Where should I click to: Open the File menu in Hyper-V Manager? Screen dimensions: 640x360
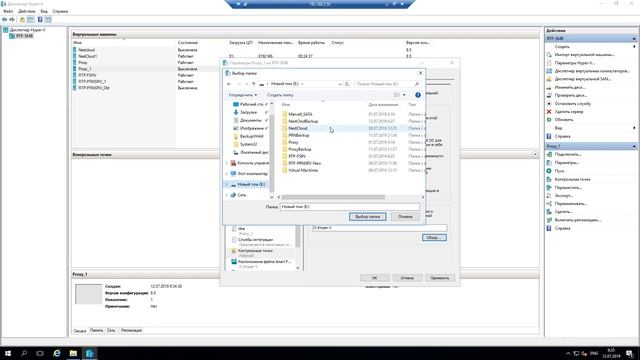tap(8, 11)
